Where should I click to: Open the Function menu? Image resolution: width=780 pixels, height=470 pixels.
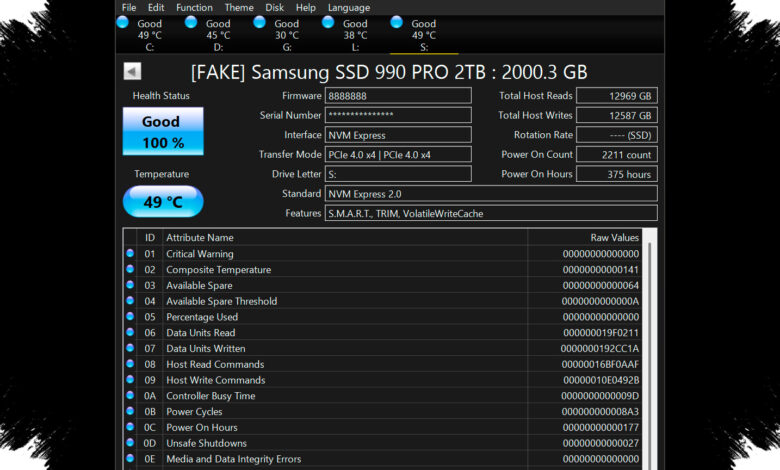[x=194, y=7]
